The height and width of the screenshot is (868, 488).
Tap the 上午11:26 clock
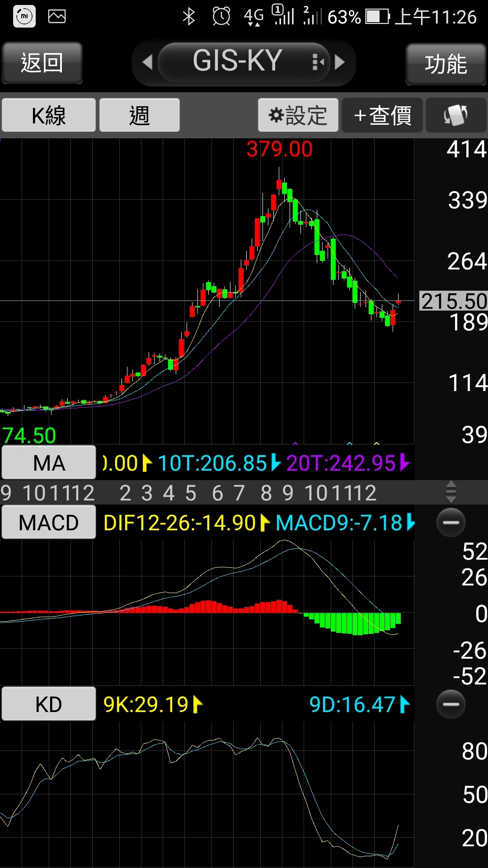click(x=436, y=17)
